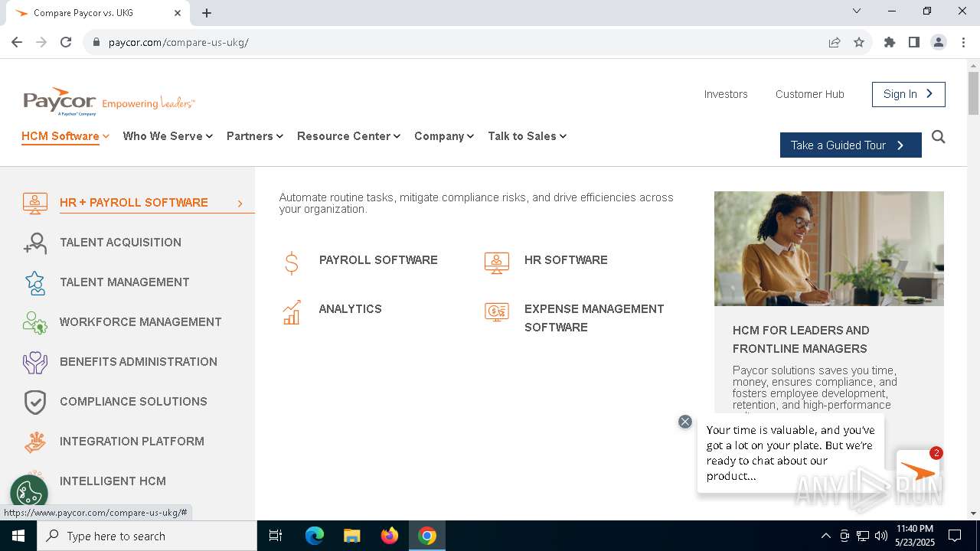Image resolution: width=980 pixels, height=551 pixels.
Task: Open the site search magnifier icon
Action: point(939,137)
